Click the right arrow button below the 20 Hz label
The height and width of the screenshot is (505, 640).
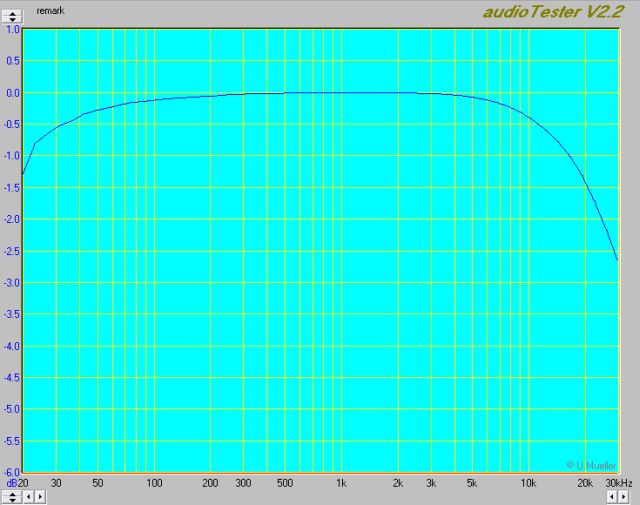(x=39, y=497)
